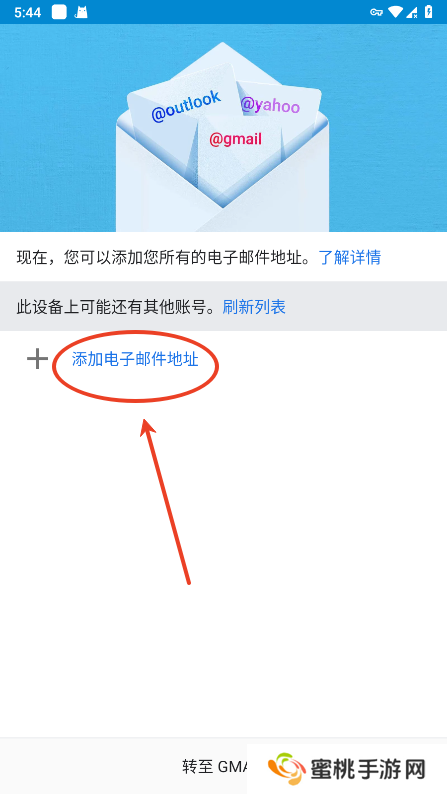This screenshot has height=794, width=447.
Task: Open the 了解详情 link
Action: [x=349, y=257]
